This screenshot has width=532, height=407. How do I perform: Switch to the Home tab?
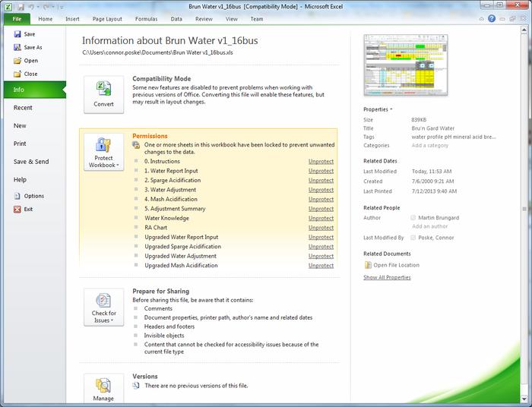tap(46, 19)
